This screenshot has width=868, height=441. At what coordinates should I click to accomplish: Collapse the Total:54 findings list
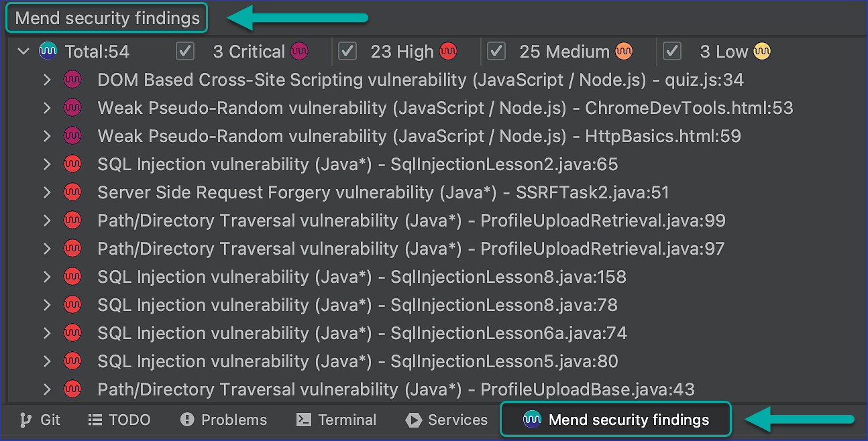[22, 51]
